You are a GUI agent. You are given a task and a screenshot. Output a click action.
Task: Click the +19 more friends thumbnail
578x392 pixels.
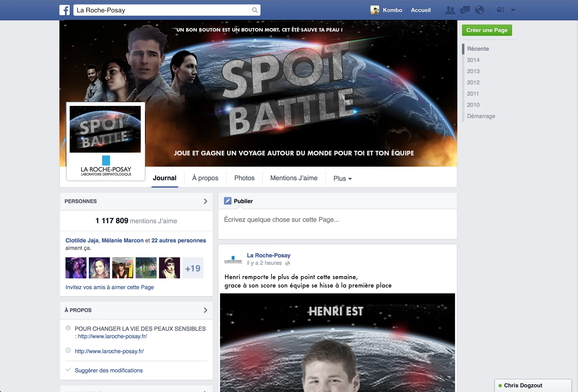pyautogui.click(x=193, y=268)
